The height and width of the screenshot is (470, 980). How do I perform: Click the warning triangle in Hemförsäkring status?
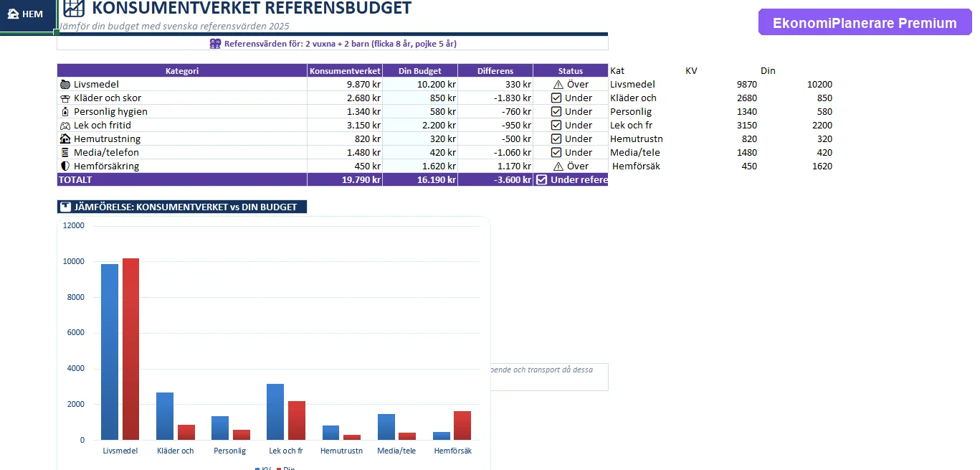point(558,166)
